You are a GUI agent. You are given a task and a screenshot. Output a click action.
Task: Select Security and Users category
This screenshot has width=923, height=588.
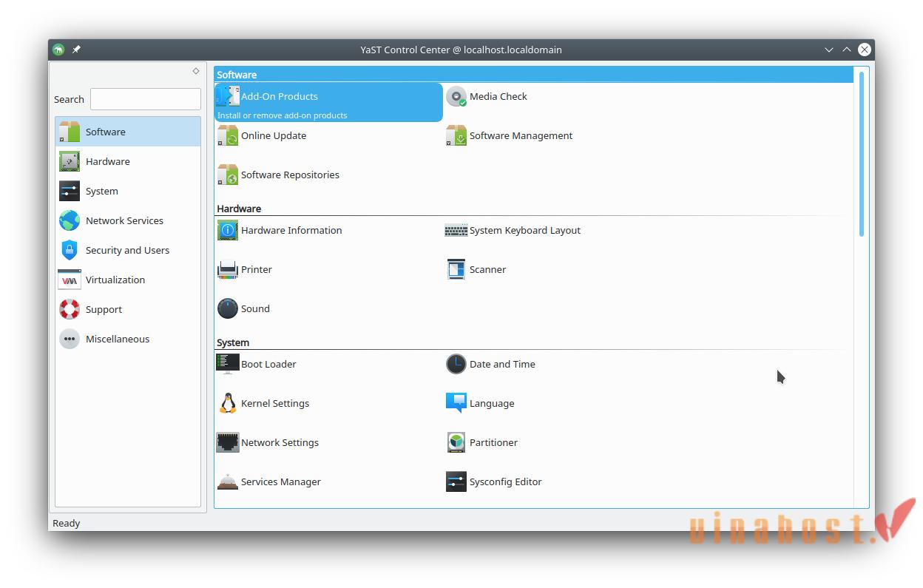click(128, 250)
